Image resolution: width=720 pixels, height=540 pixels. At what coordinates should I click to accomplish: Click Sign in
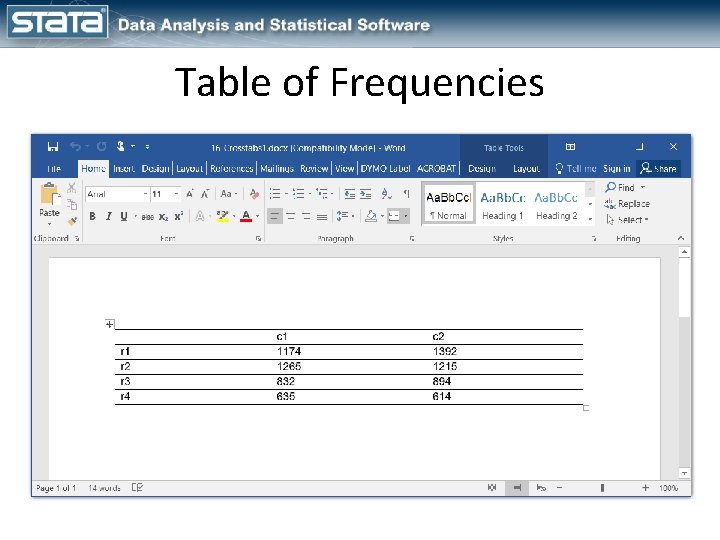tap(616, 169)
